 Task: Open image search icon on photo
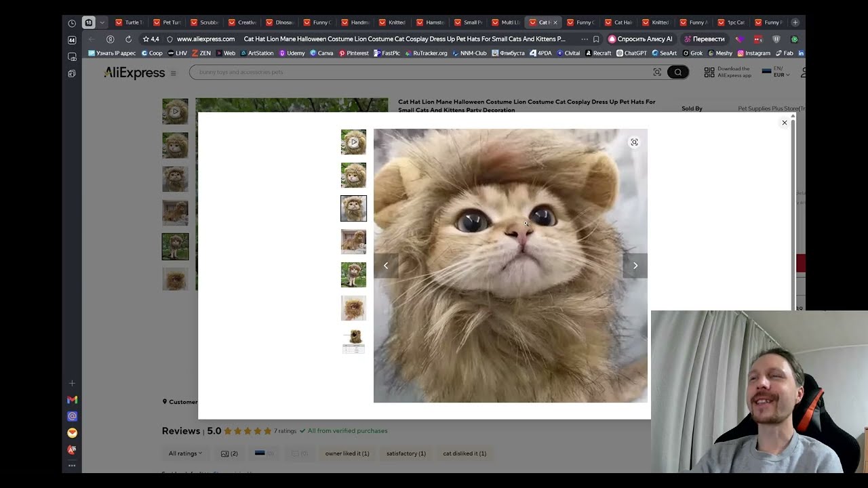click(634, 142)
